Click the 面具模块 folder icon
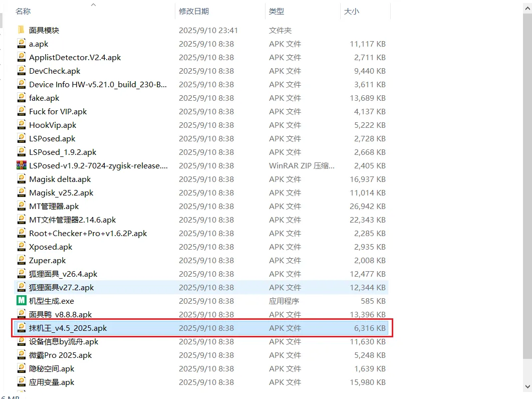The image size is (532, 399). coord(21,30)
